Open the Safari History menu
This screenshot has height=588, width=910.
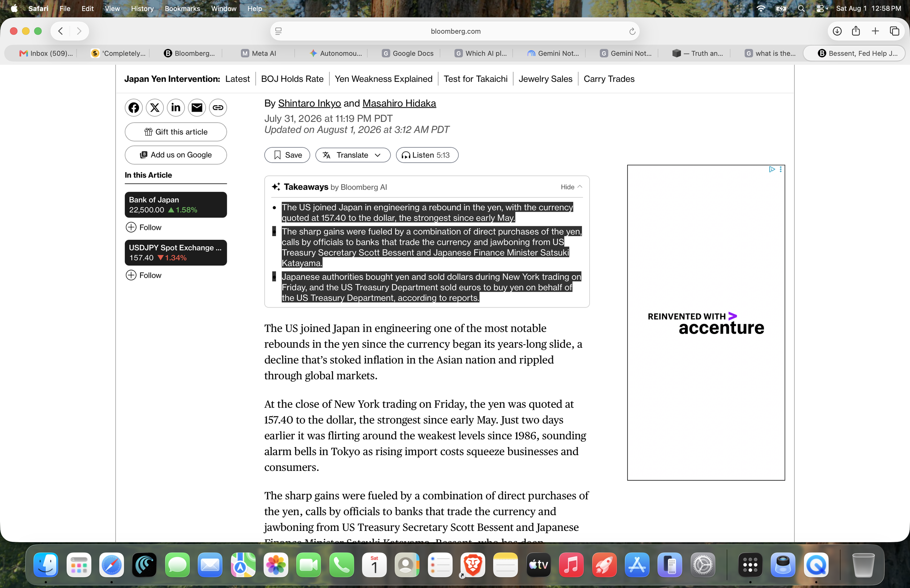tap(142, 8)
